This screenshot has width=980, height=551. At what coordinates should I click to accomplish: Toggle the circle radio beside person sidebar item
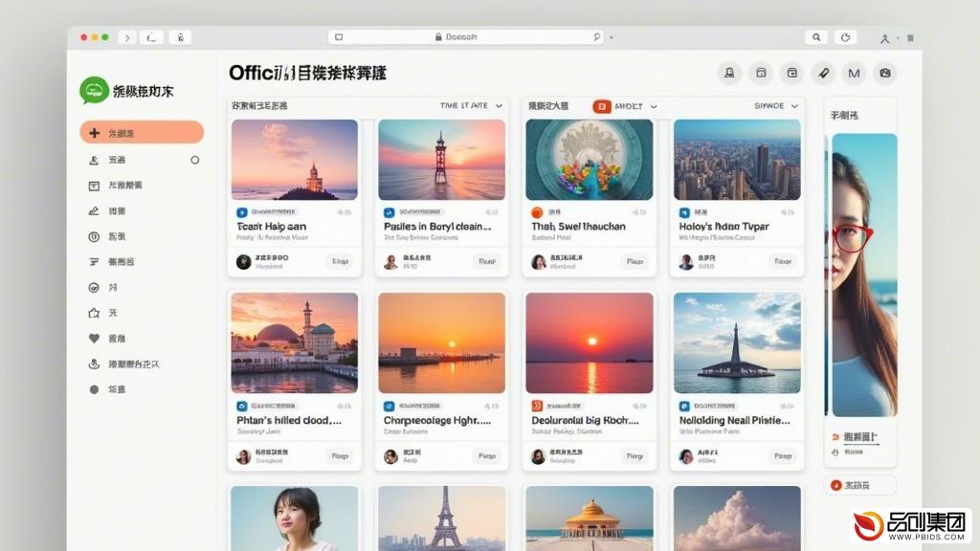tap(195, 160)
